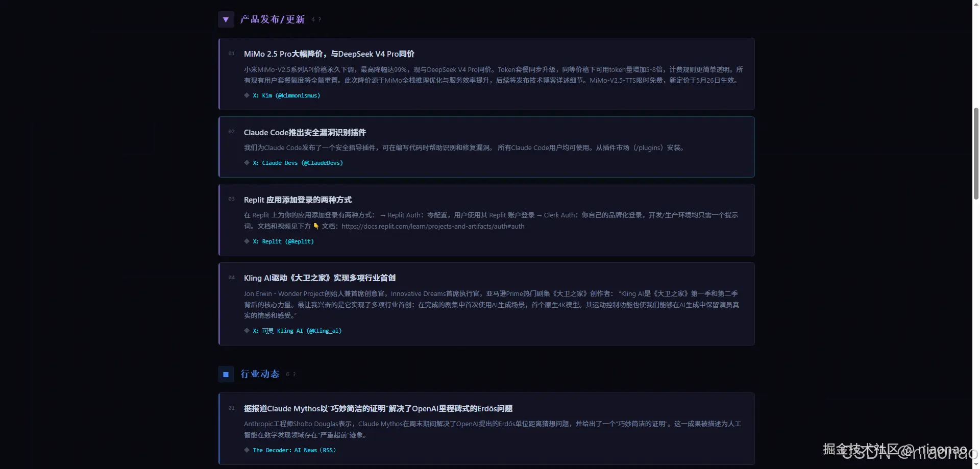Visit source X: Kim (@kimmonismus)
Viewport: 980px width, 469px height.
coord(286,95)
